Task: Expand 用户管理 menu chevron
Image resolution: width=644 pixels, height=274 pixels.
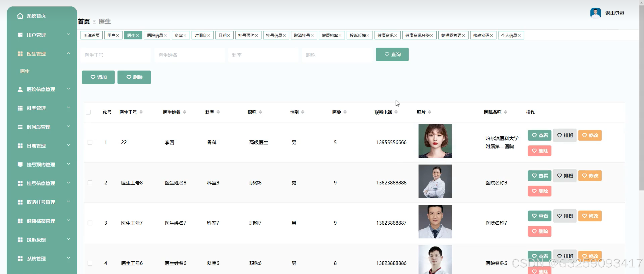Action: tap(69, 34)
